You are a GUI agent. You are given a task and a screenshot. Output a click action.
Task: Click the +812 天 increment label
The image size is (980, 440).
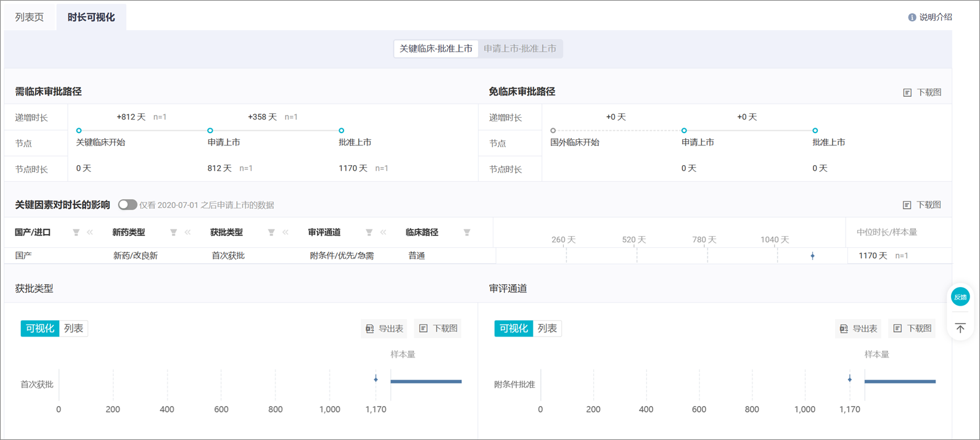(x=131, y=117)
